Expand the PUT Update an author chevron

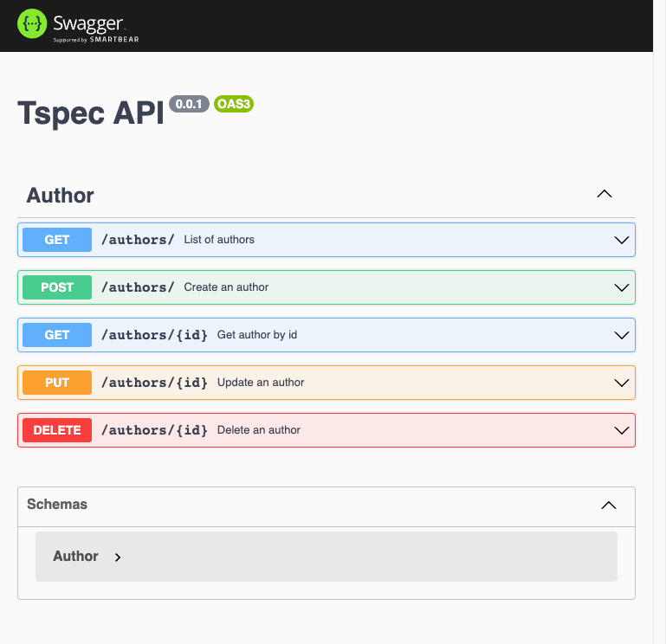(x=621, y=383)
